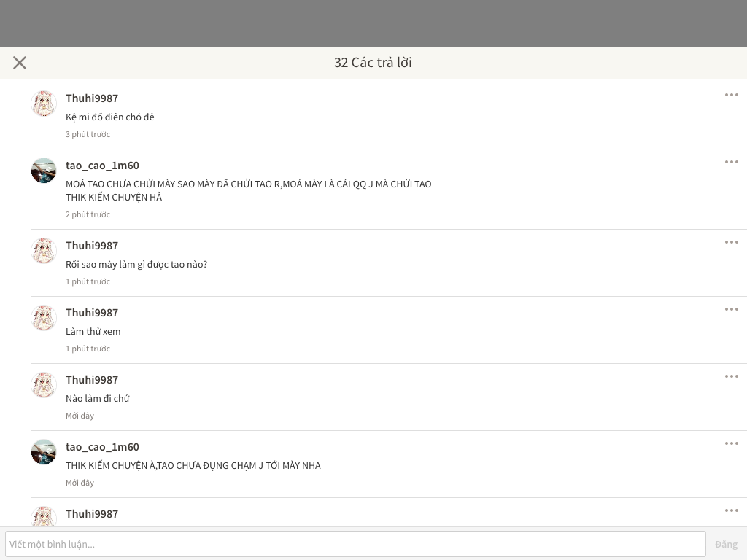View Thuhi9987's avatar on the "Kệ mi" comment
The width and height of the screenshot is (747, 560).
(44, 104)
